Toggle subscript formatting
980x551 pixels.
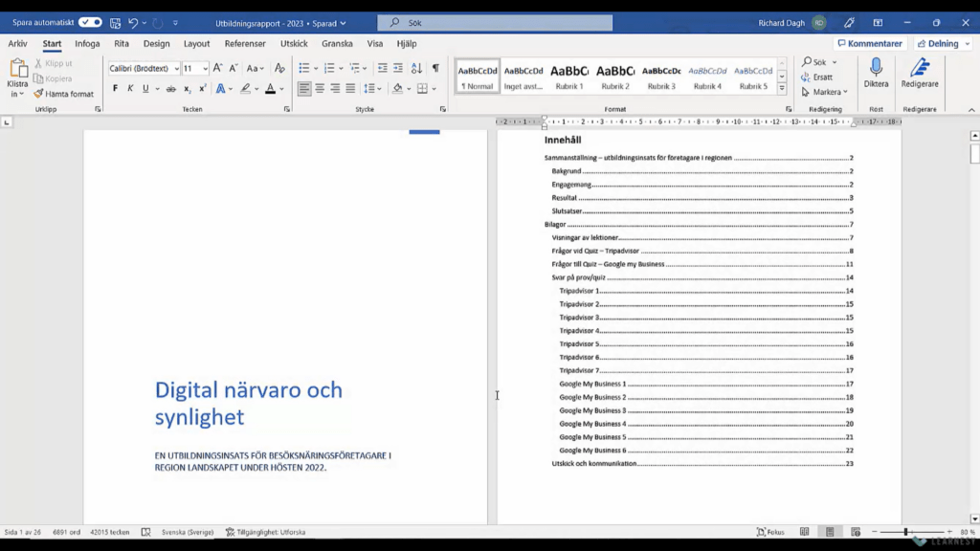click(187, 89)
